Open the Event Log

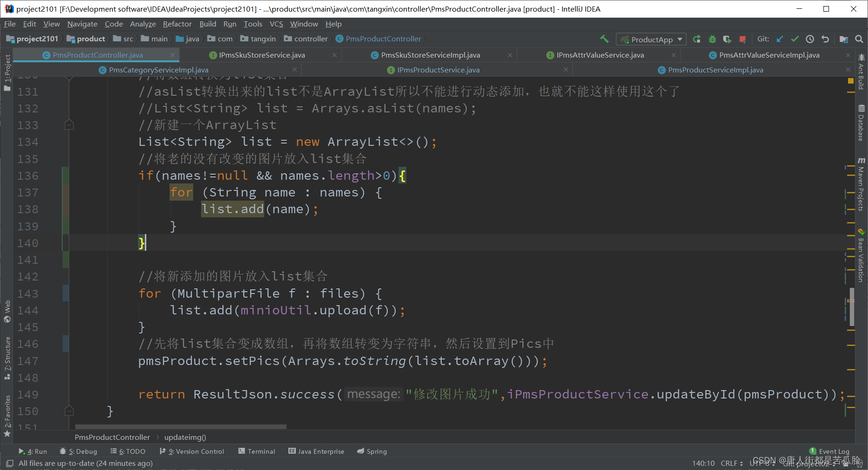(829, 451)
